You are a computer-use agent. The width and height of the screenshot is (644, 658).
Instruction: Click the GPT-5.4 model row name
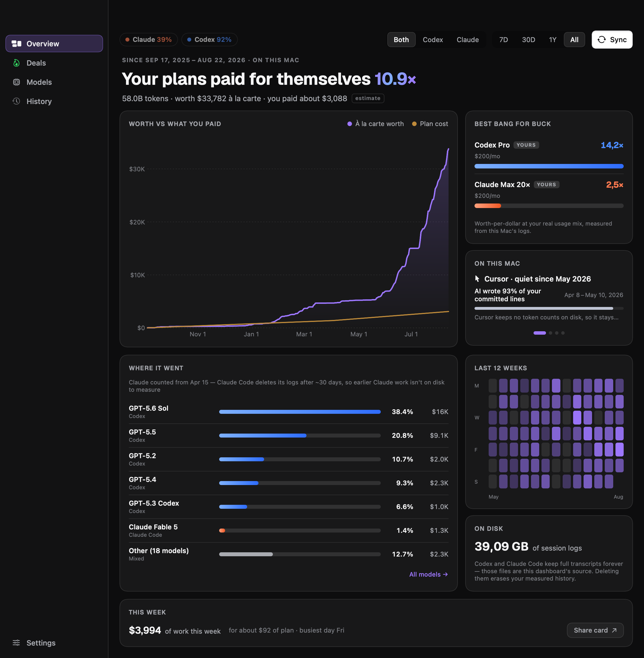pyautogui.click(x=142, y=479)
